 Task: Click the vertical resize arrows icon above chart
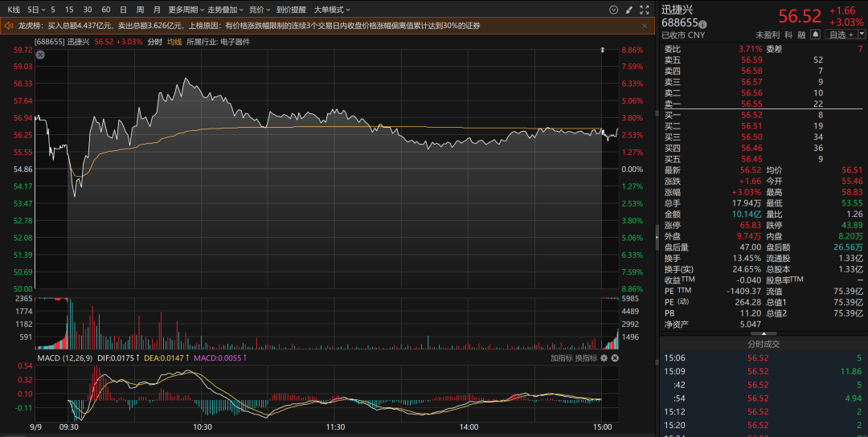pos(603,51)
